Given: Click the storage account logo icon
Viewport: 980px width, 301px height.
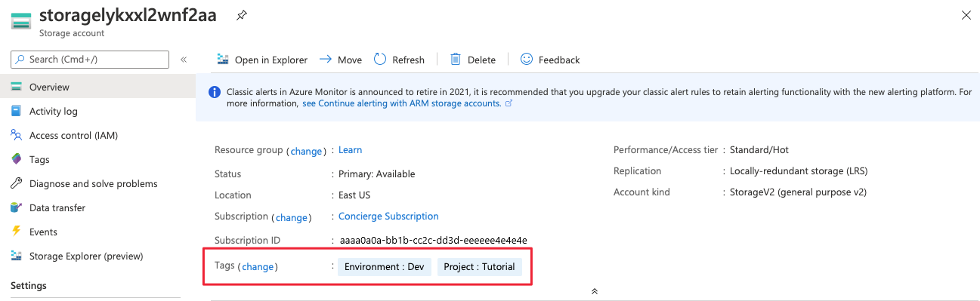Looking at the screenshot, I should pos(20,20).
